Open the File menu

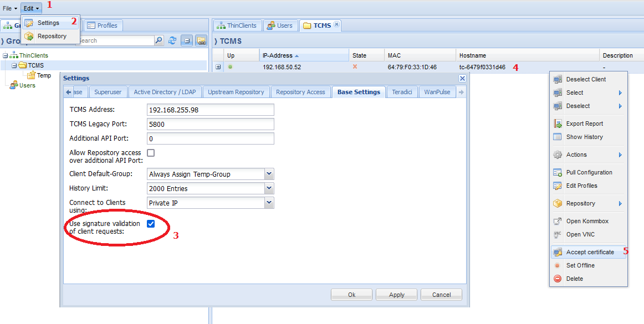click(x=10, y=8)
